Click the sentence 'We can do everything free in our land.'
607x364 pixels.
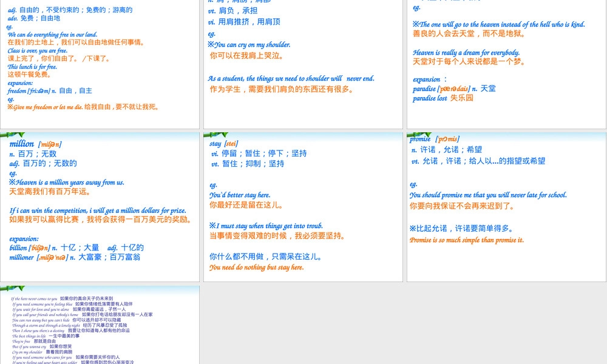pyautogui.click(x=53, y=35)
